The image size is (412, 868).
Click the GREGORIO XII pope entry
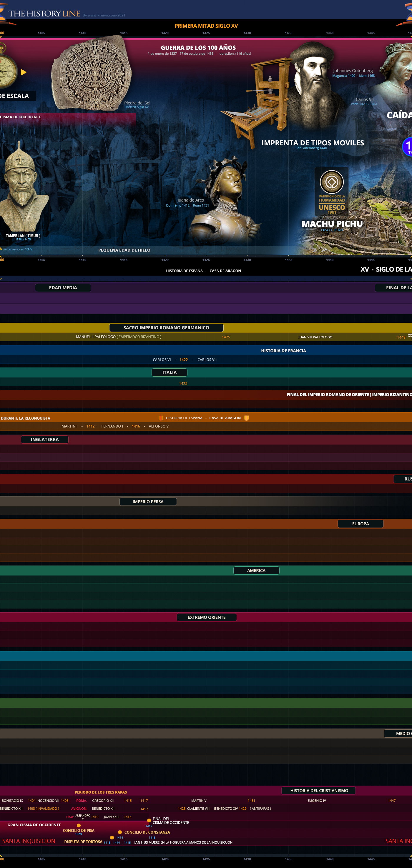(103, 801)
